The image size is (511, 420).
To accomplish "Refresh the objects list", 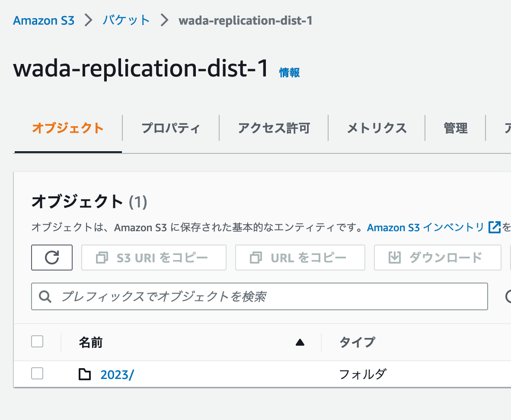I will point(52,258).
